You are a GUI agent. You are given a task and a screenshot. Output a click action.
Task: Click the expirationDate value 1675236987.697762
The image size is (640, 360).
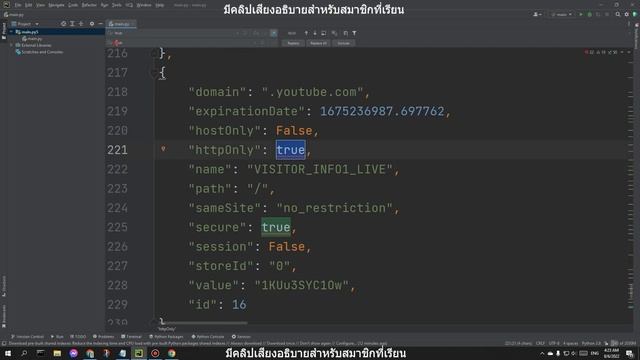click(x=382, y=111)
